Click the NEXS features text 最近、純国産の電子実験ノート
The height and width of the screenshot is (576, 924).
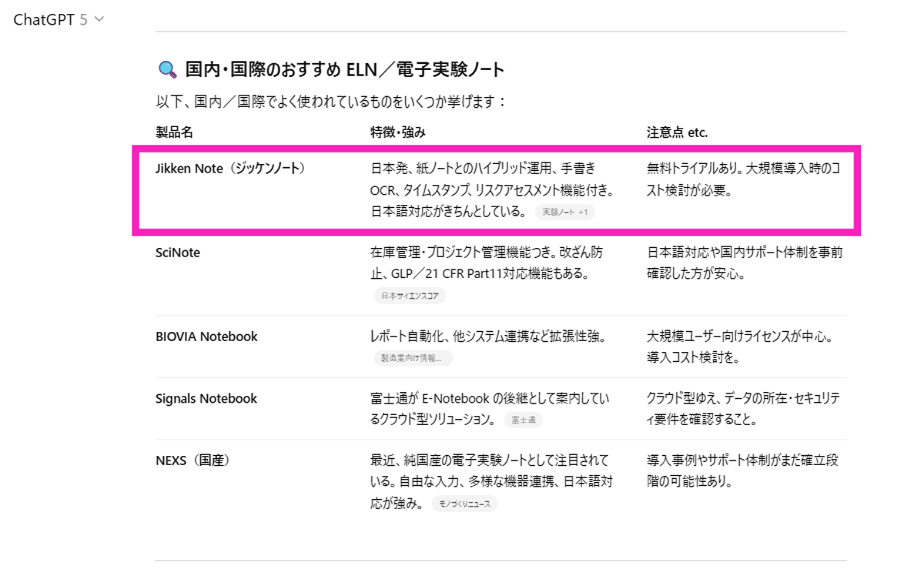tap(491, 481)
